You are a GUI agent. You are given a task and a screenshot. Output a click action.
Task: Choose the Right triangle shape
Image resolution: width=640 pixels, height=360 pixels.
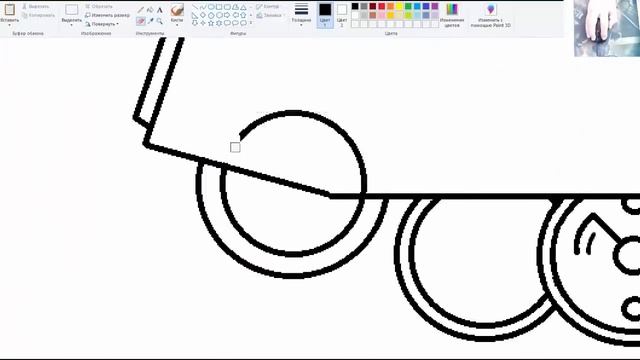[x=195, y=15]
